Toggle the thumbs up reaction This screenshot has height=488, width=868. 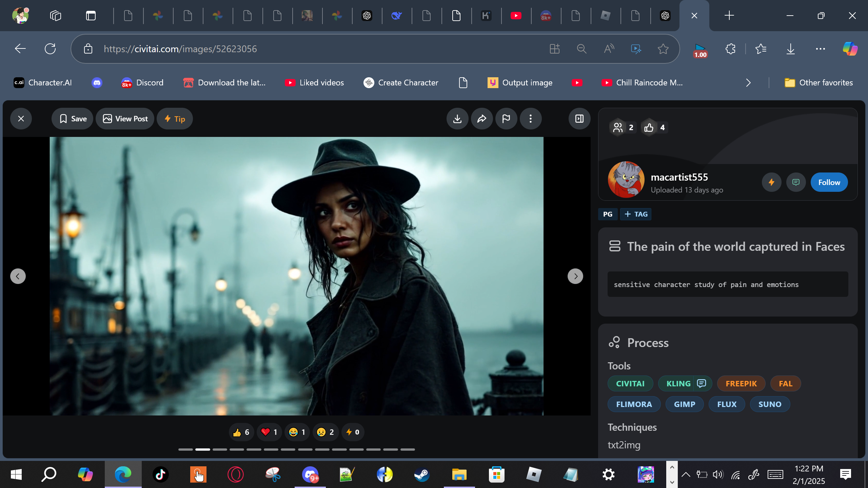[x=241, y=432]
